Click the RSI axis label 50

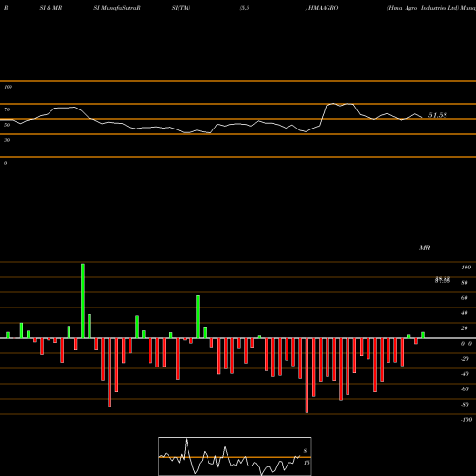coord(7,125)
